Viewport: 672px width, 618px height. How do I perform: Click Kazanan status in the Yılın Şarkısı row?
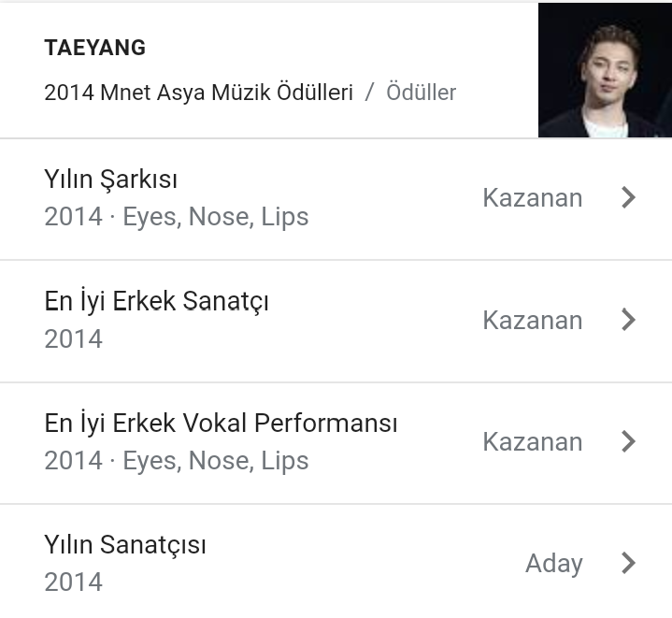tap(532, 198)
